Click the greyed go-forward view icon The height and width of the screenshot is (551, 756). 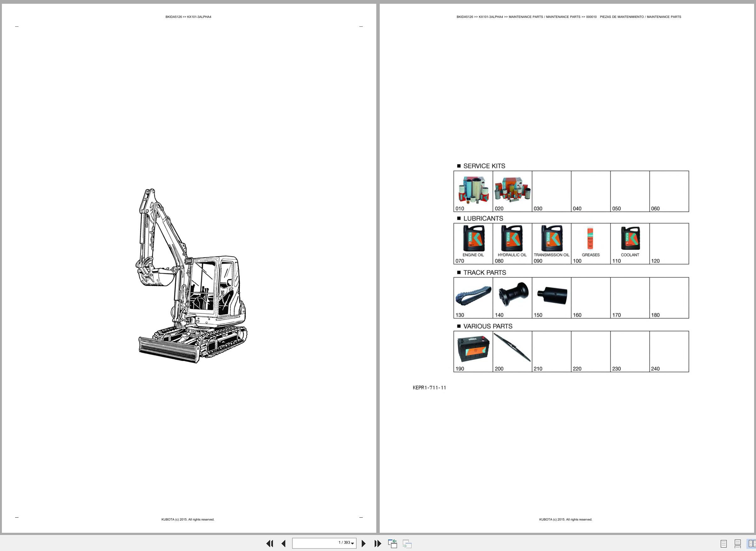407,544
